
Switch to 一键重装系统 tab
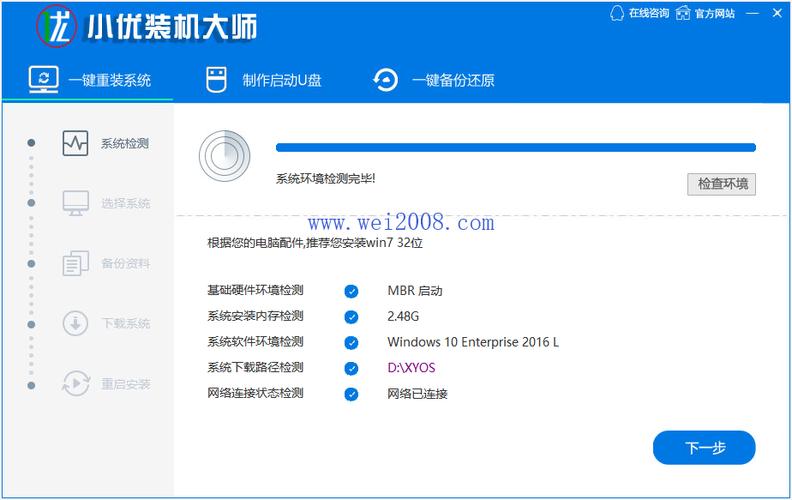110,80
